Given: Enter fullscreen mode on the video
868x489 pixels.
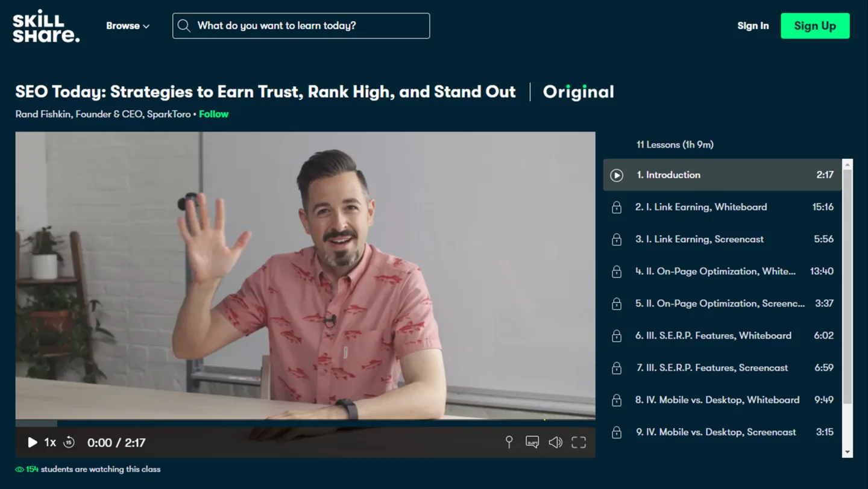Looking at the screenshot, I should click(x=578, y=442).
